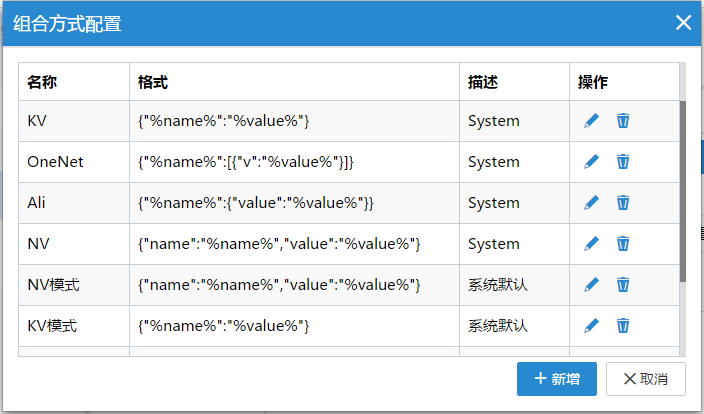Click the 取消 cancel button

click(x=645, y=379)
